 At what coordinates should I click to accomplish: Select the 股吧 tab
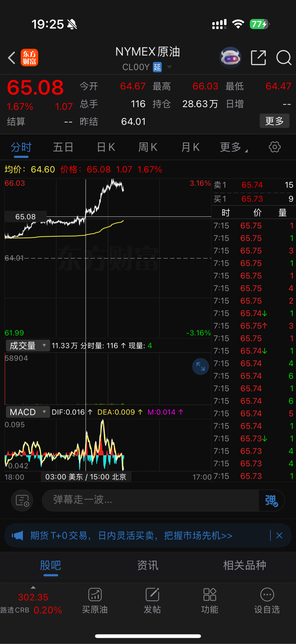(x=50, y=565)
